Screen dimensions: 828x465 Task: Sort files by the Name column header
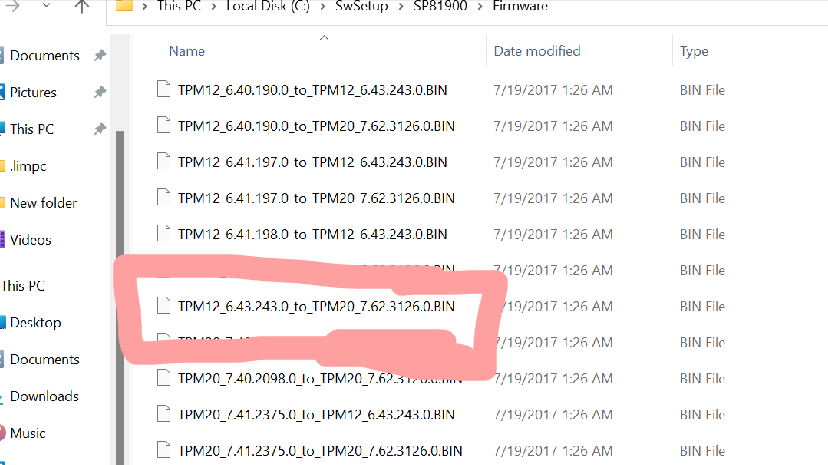pyautogui.click(x=187, y=51)
